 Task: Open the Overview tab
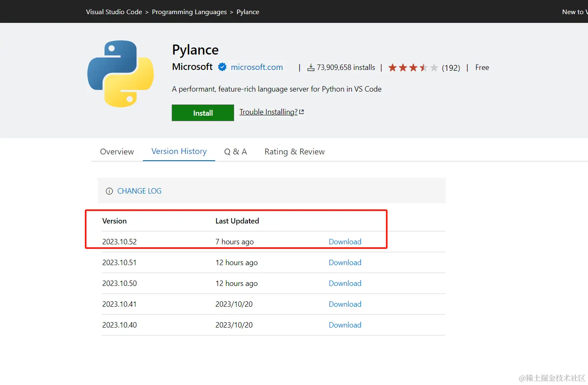click(117, 152)
